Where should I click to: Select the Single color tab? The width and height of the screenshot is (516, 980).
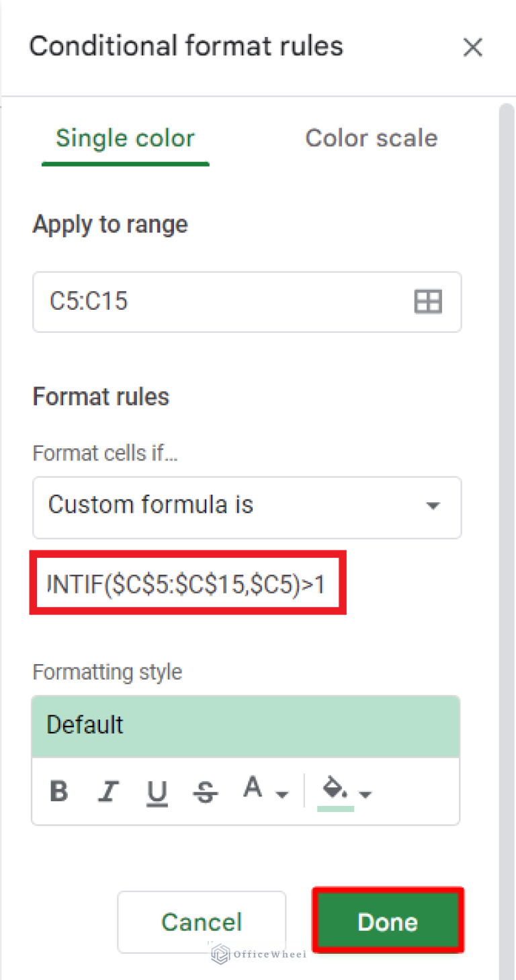tap(125, 138)
